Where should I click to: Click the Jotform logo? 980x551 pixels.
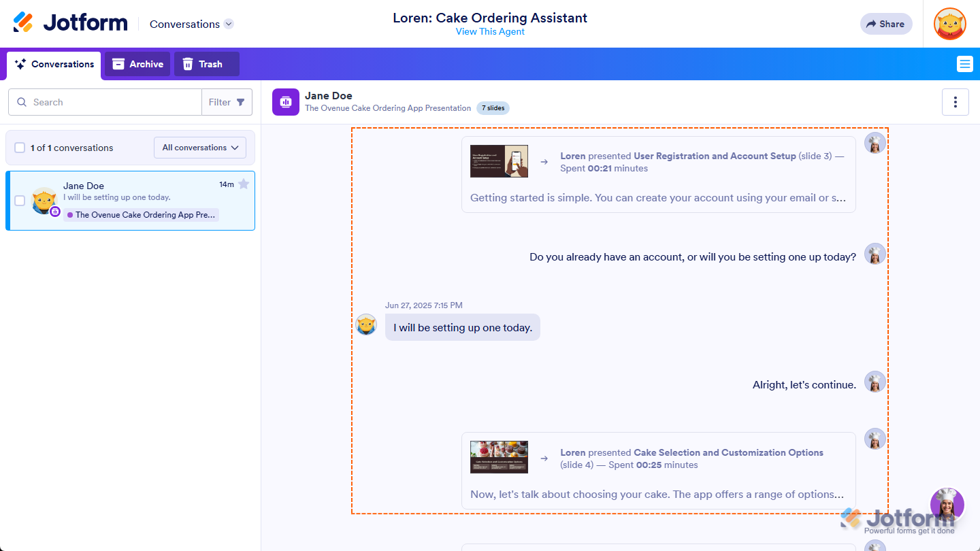click(x=70, y=23)
